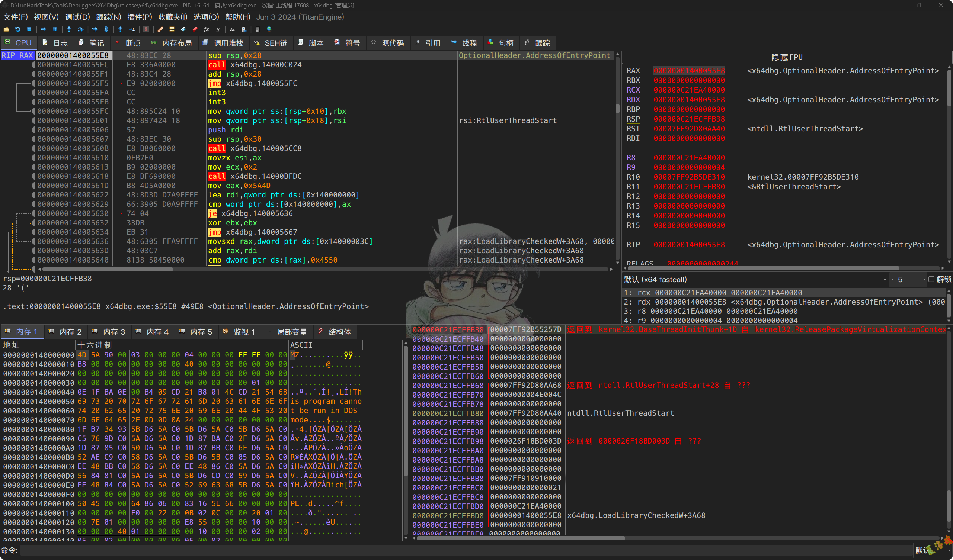Open a file using the folder toolbar icon
The image size is (953, 560).
point(6,29)
